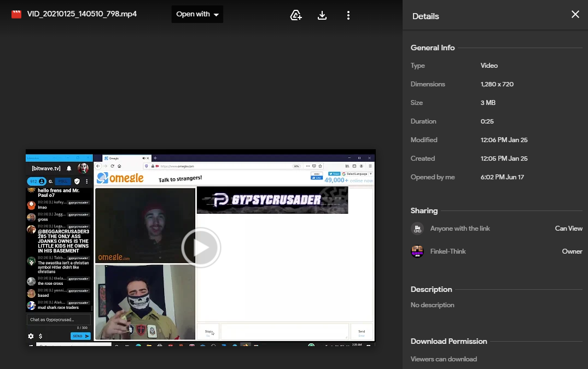Screen dimensions: 588x369
Task: Play the video with center play button
Action: (201, 247)
